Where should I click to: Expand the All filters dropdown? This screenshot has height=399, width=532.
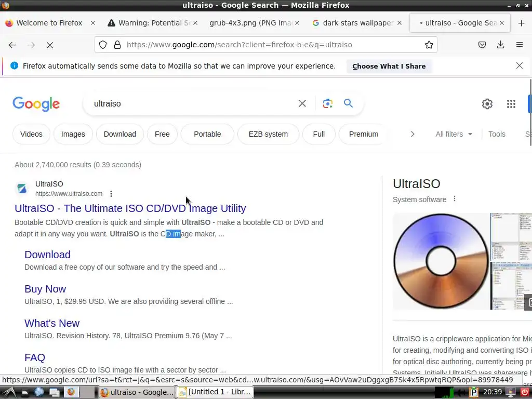(454, 134)
